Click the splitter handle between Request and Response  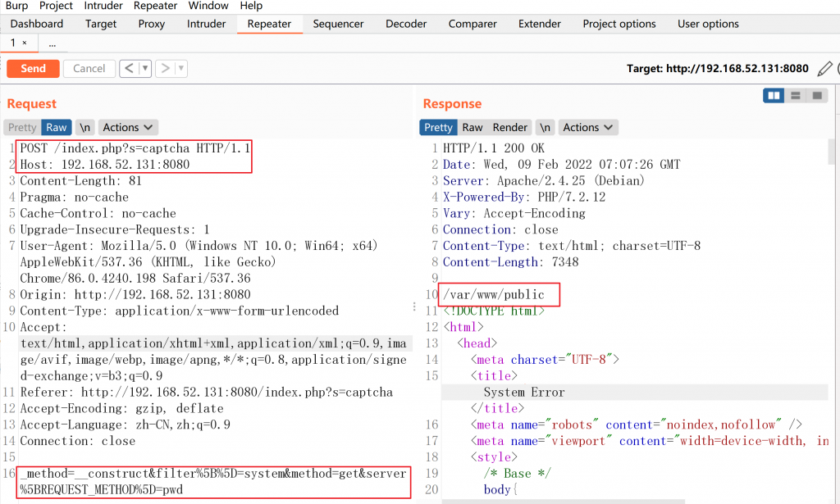414,306
